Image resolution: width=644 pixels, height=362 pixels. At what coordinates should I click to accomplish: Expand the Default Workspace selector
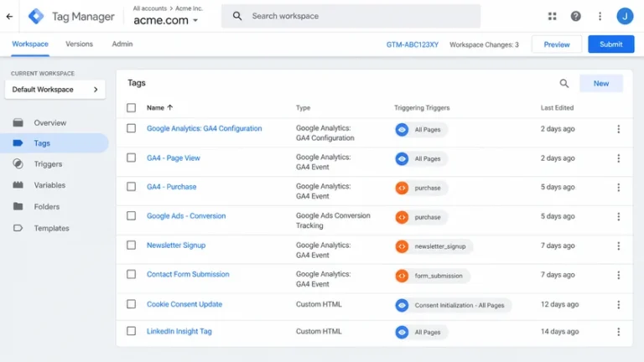point(55,90)
